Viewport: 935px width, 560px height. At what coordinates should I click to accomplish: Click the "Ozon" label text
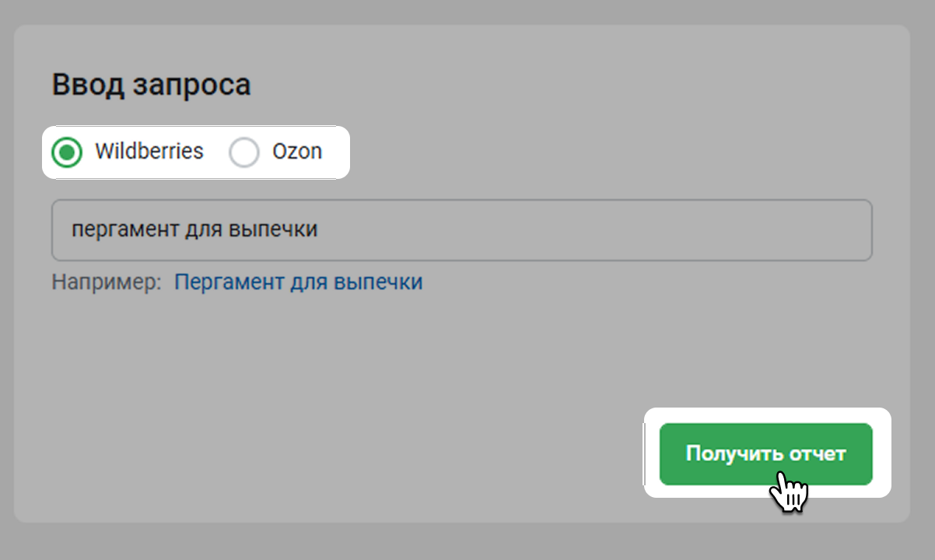tap(296, 151)
